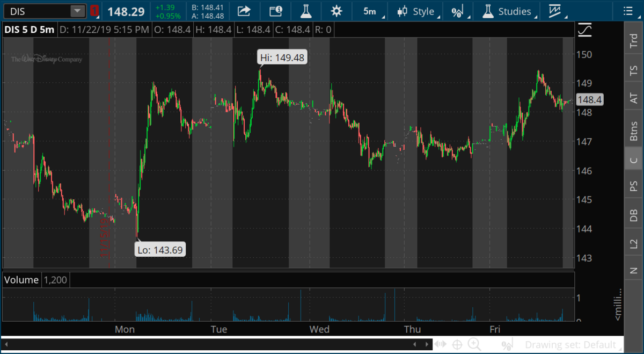Click the small left arrow on bottom scrollbar
The height and width of the screenshot is (354, 644).
414,344
